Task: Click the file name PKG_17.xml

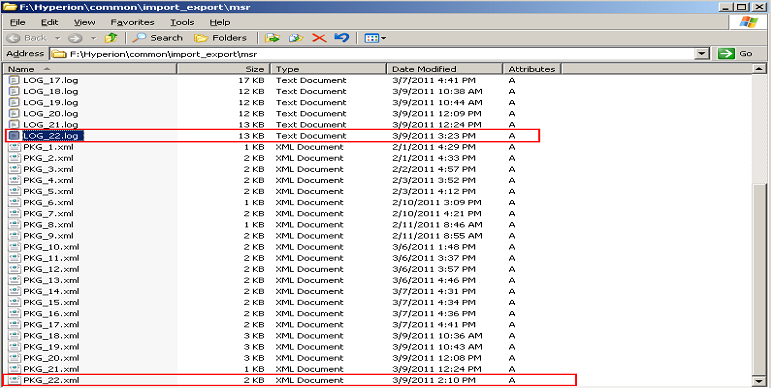Action: pyautogui.click(x=51, y=325)
